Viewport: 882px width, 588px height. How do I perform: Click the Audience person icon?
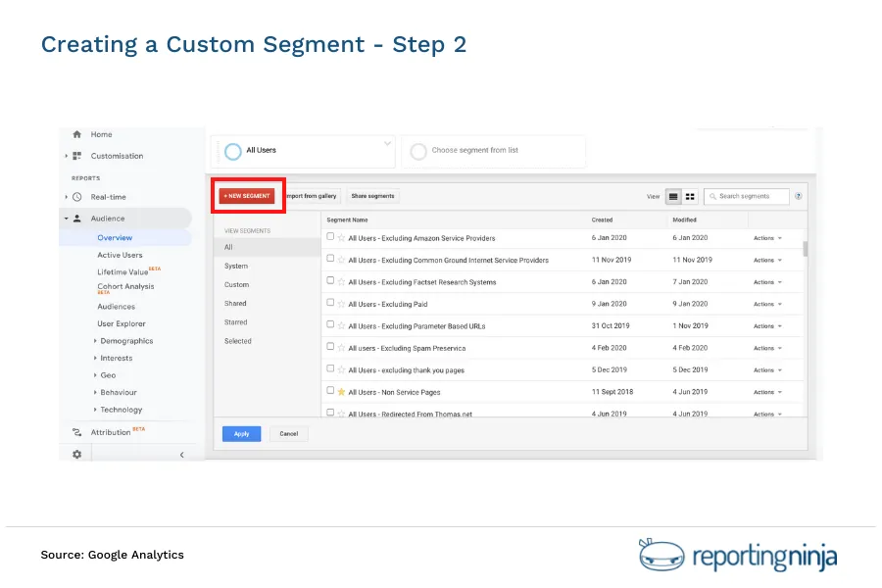pyautogui.click(x=76, y=218)
